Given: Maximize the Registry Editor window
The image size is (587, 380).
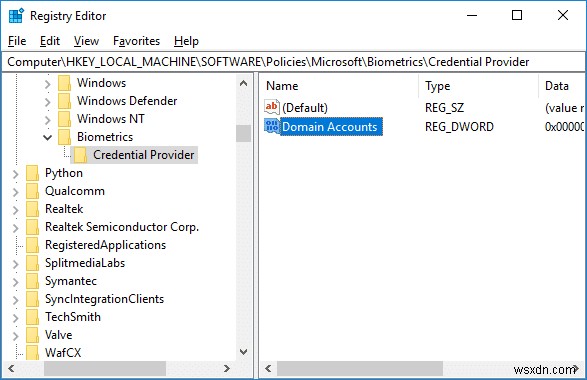Looking at the screenshot, I should [x=517, y=15].
